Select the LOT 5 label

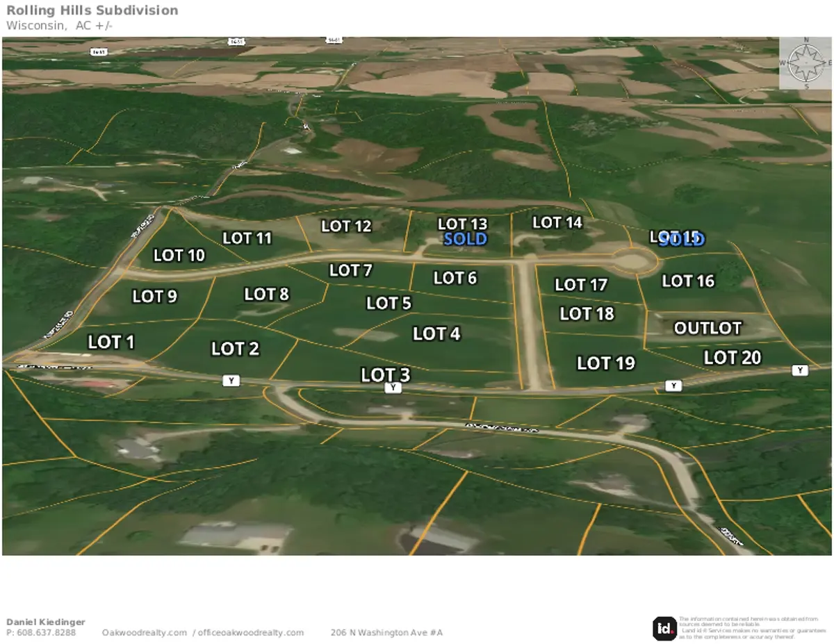point(389,304)
